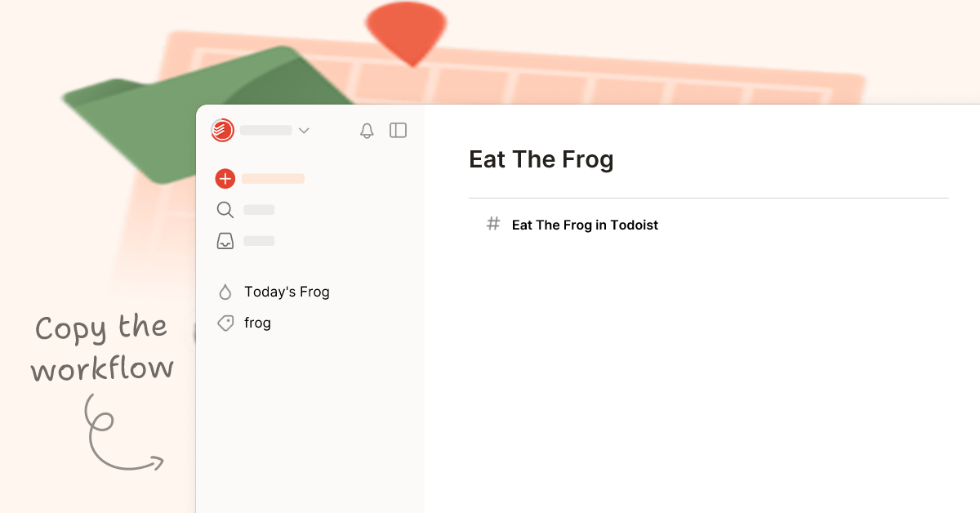Click the tag icon next to frog
The height and width of the screenshot is (513, 980).
click(x=225, y=323)
